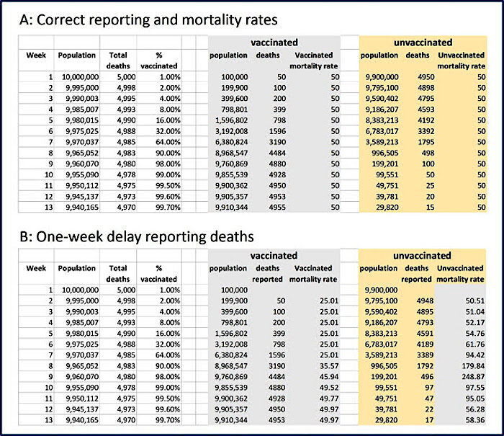The image size is (504, 436).
Task: Select the population cell 10,000,000 in table A
Action: [x=81, y=77]
